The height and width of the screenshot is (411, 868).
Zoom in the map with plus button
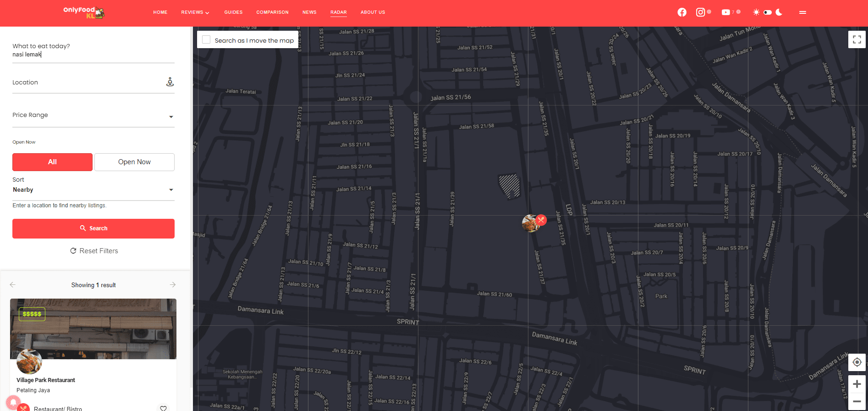click(857, 384)
